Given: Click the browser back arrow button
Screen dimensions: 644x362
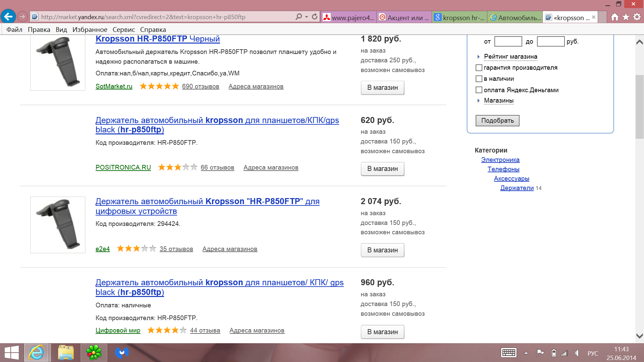Looking at the screenshot, I should pyautogui.click(x=8, y=16).
